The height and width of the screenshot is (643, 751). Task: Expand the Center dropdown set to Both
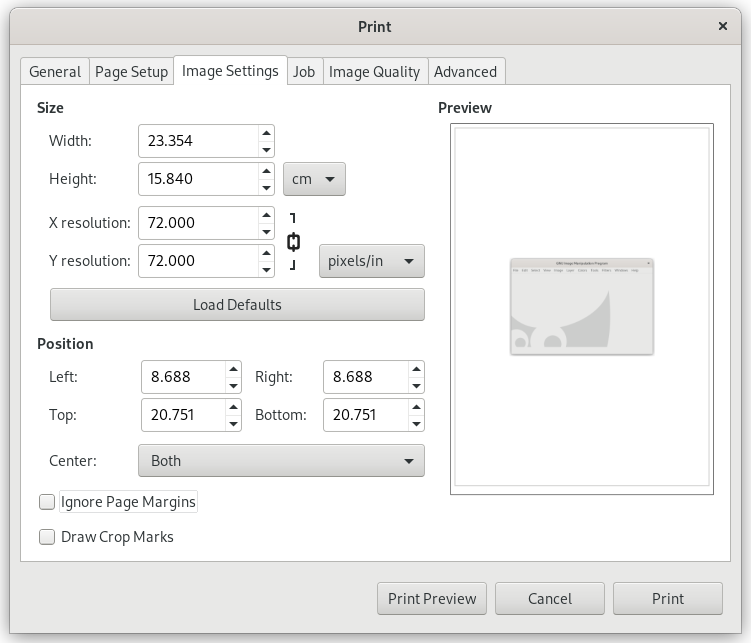pos(281,461)
